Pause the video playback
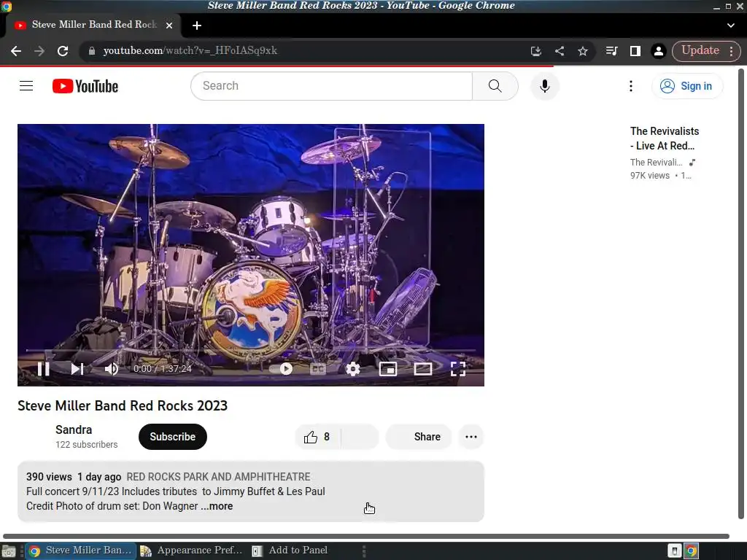This screenshot has width=747, height=560. click(x=43, y=369)
